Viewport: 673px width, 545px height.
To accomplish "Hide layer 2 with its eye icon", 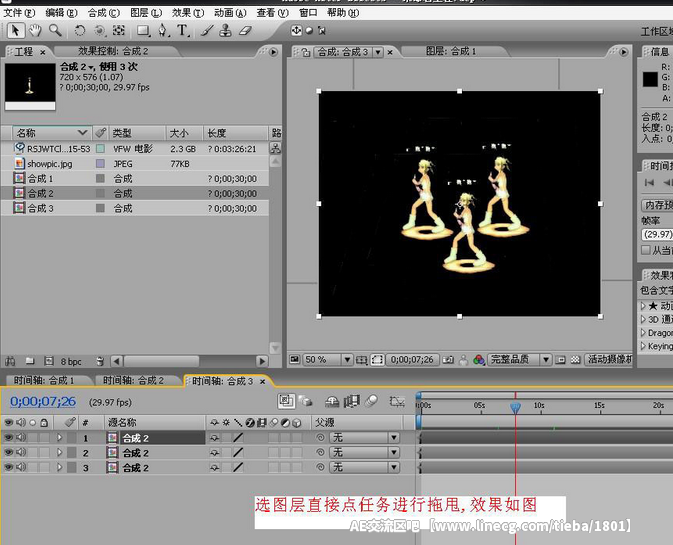I will 8,452.
